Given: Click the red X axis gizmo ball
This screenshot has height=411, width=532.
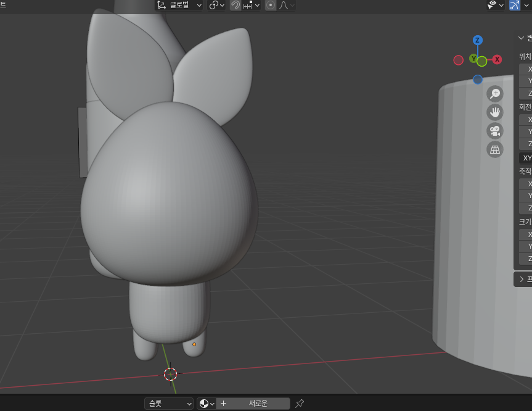Looking at the screenshot, I should (497, 60).
